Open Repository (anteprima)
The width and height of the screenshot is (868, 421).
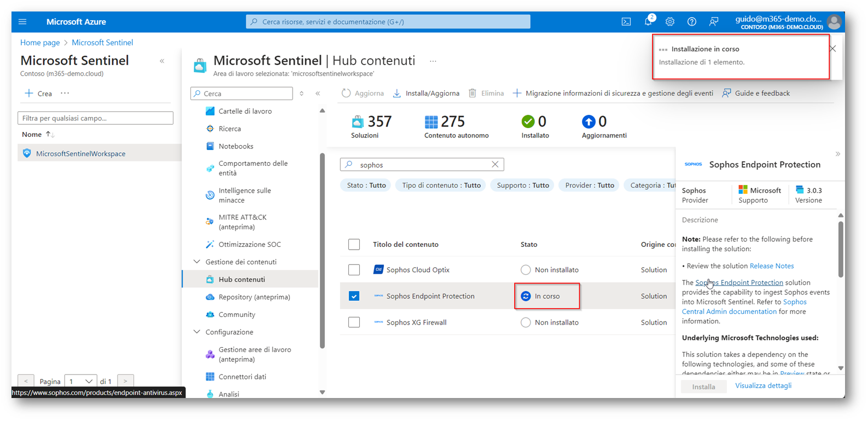coord(249,297)
